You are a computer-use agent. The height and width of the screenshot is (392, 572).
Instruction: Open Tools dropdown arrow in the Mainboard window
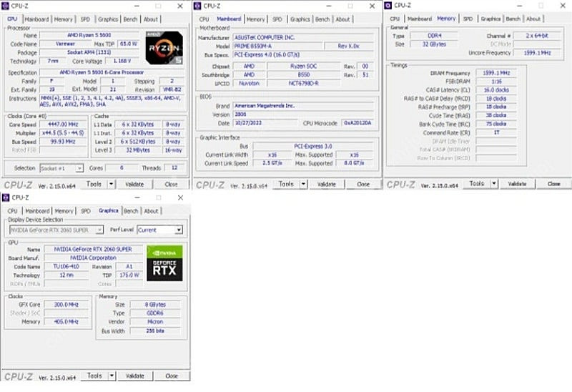pos(303,184)
